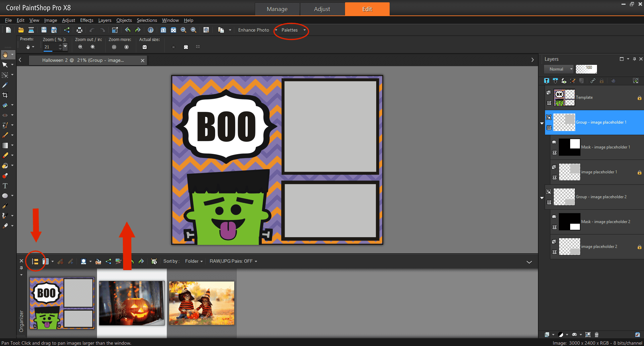Expand the Palettes dropdown arrow

[304, 30]
